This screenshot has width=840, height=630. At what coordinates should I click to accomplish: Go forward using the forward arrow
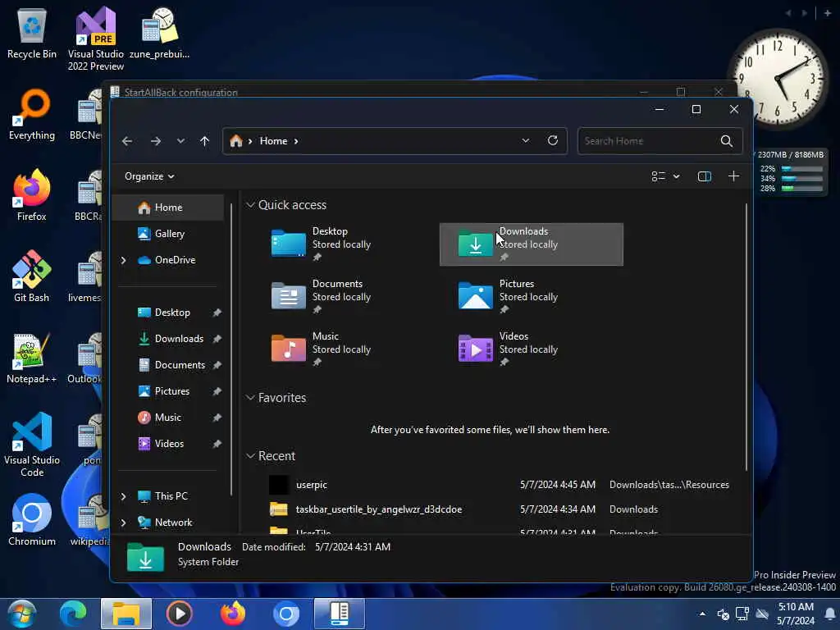[x=155, y=141]
